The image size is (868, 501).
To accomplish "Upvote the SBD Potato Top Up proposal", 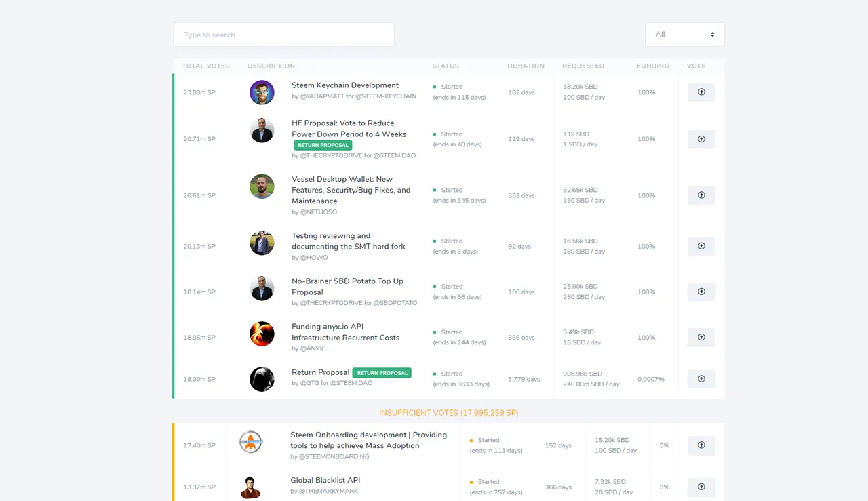I will [701, 292].
